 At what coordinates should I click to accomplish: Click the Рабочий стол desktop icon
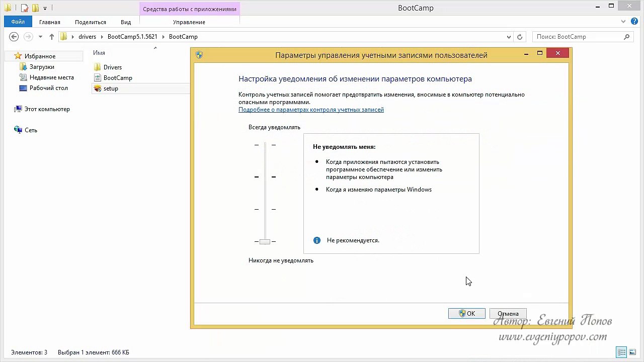coord(23,88)
